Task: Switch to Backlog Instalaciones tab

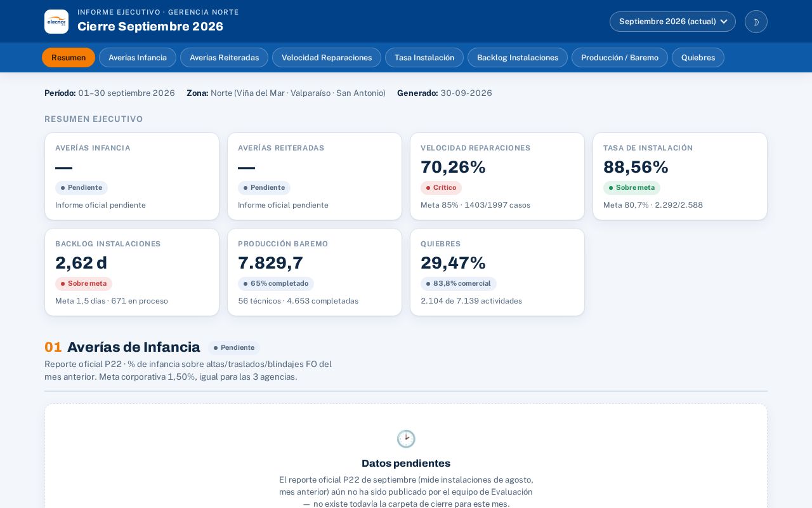Action: pyautogui.click(x=518, y=58)
